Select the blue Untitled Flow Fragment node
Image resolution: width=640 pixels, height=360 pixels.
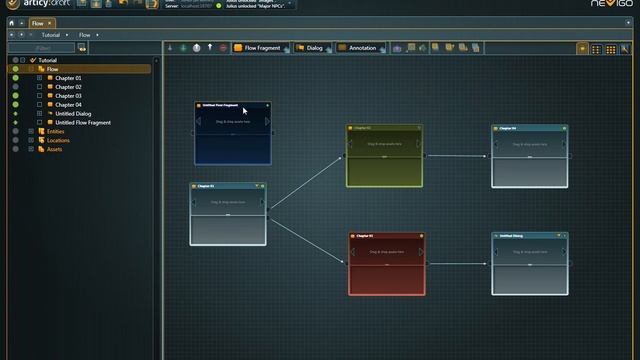tap(233, 133)
